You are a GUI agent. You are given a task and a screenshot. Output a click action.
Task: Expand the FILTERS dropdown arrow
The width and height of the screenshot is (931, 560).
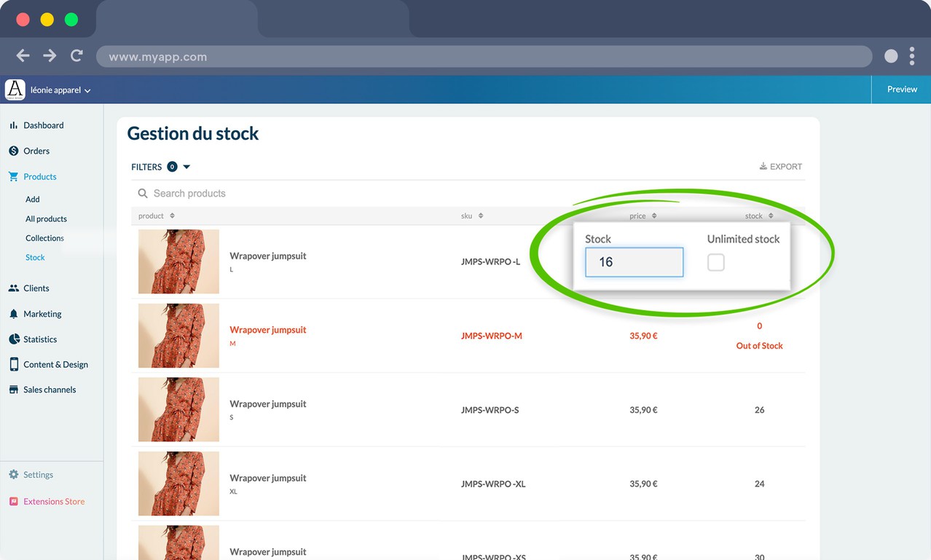(x=186, y=167)
